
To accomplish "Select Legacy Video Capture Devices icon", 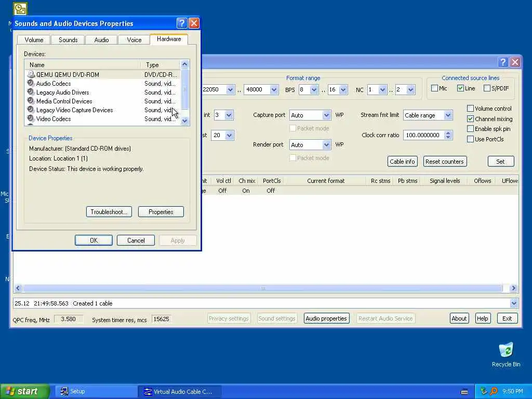I will tap(31, 110).
